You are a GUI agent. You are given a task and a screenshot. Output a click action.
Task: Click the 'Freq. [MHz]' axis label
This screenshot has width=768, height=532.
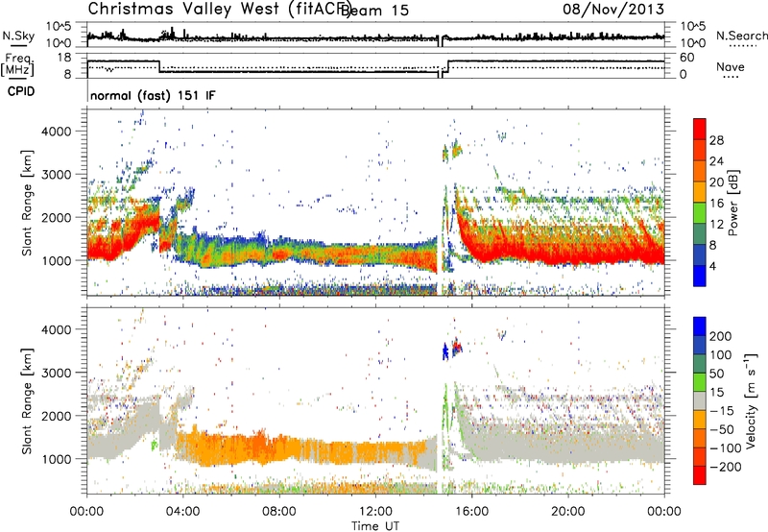18,65
